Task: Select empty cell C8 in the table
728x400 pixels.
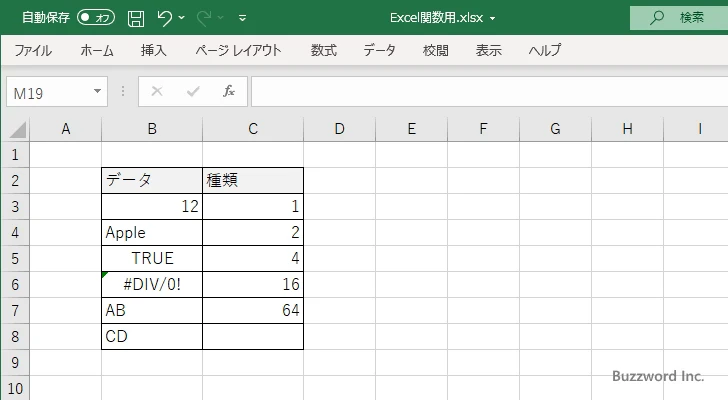Action: [253, 336]
